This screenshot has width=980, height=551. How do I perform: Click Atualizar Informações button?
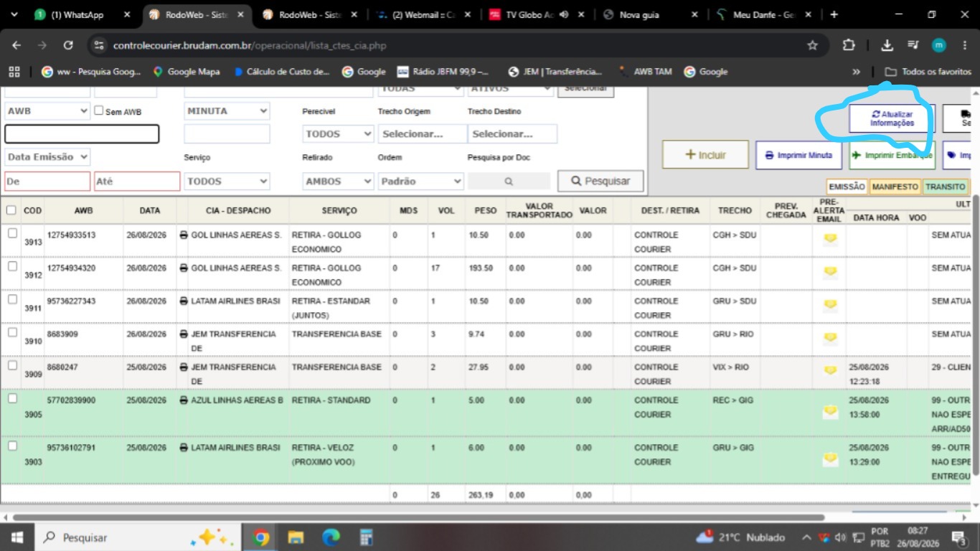coord(892,118)
